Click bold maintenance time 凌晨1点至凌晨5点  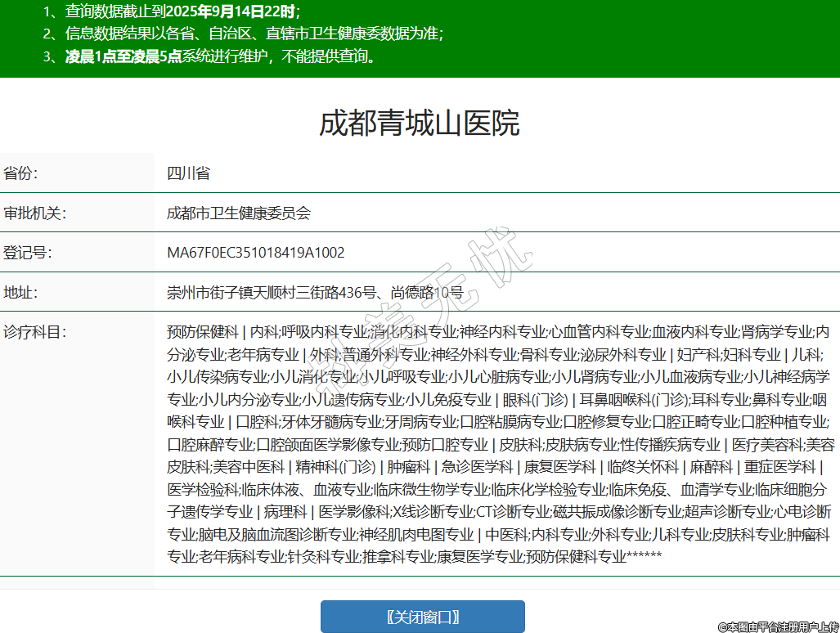123,57
